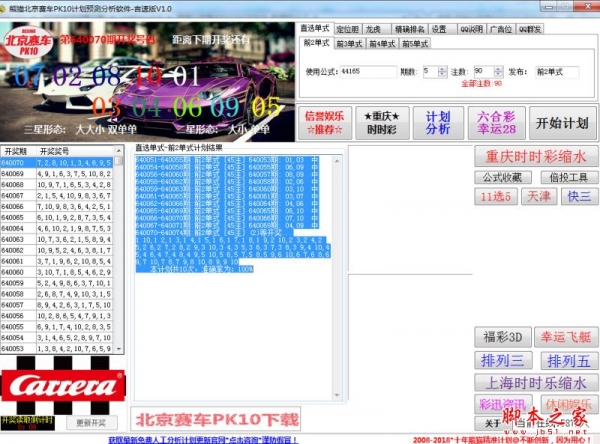Open the 获取最新免费人工分析计划 link
This screenshot has width=600, height=444.
[x=203, y=440]
